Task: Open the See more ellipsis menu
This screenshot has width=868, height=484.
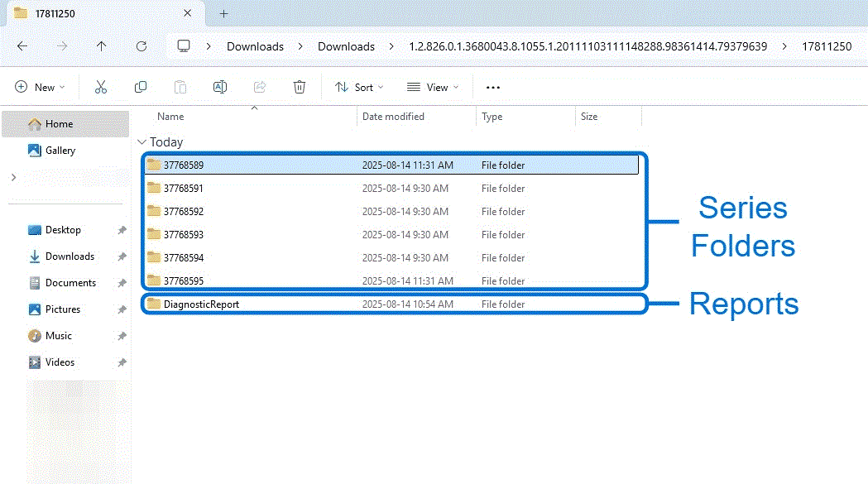Action: click(x=492, y=88)
